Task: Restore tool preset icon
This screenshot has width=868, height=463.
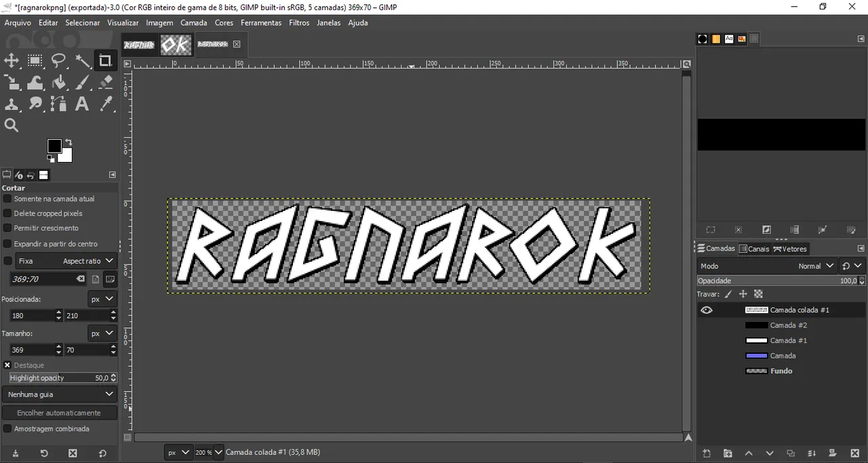Action: point(44,454)
